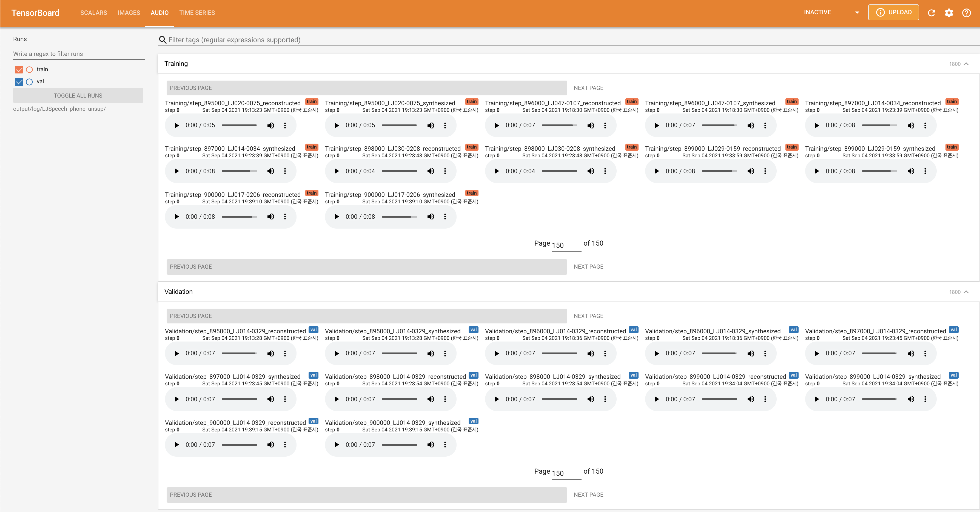The width and height of the screenshot is (980, 512).
Task: Open the INACTIVE plugins dropdown
Action: tap(832, 13)
